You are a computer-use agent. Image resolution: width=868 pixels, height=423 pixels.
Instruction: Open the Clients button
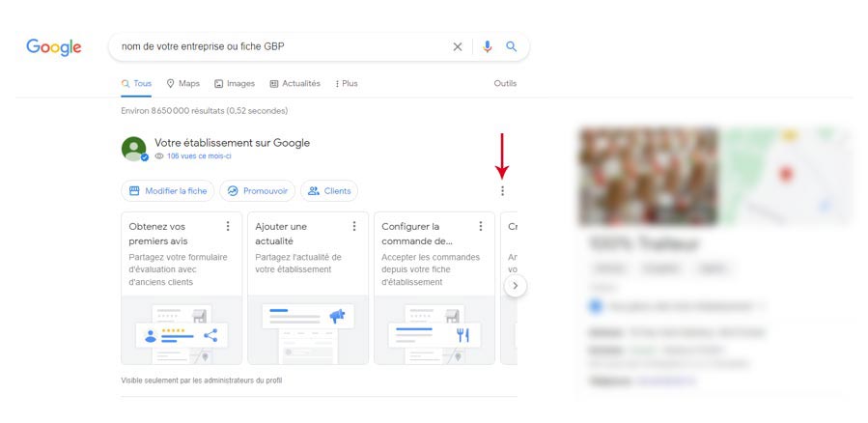[329, 191]
